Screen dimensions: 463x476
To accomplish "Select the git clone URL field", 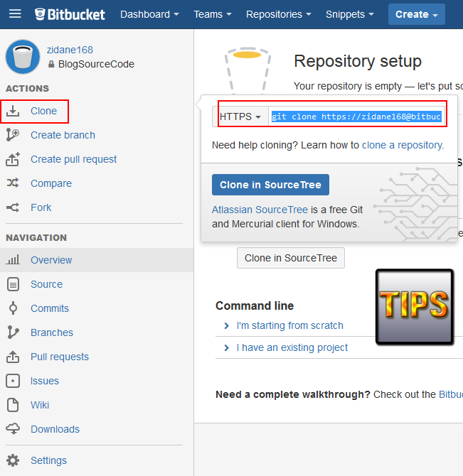I will pyautogui.click(x=356, y=117).
